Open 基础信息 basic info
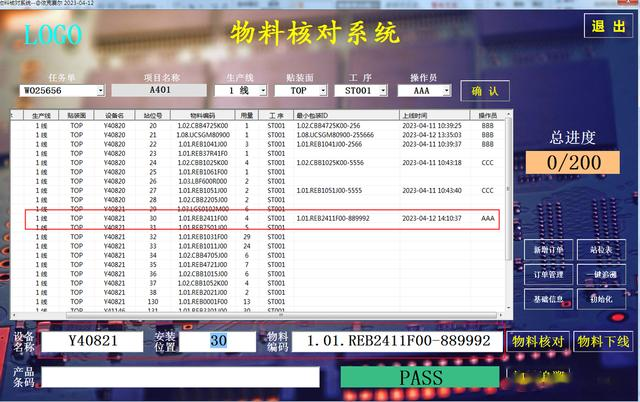The width and height of the screenshot is (640, 402). pyautogui.click(x=549, y=299)
